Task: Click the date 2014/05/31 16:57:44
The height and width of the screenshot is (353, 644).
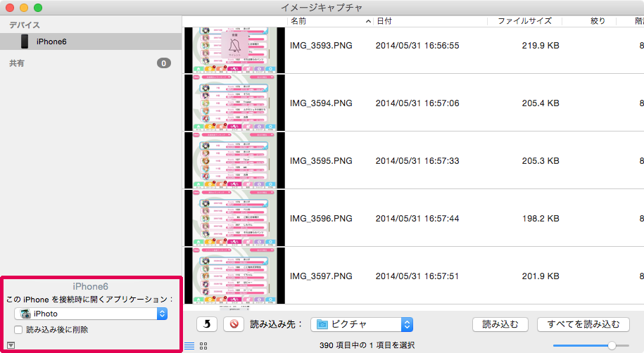Action: [x=417, y=219]
